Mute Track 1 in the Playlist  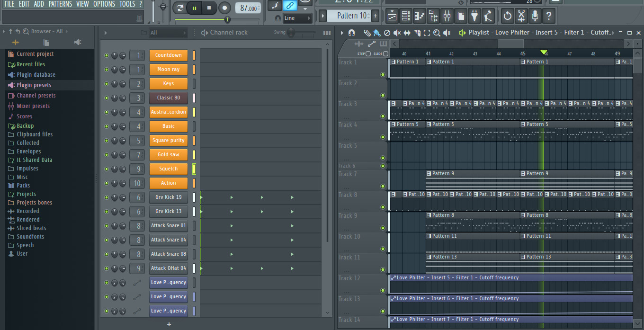click(383, 74)
